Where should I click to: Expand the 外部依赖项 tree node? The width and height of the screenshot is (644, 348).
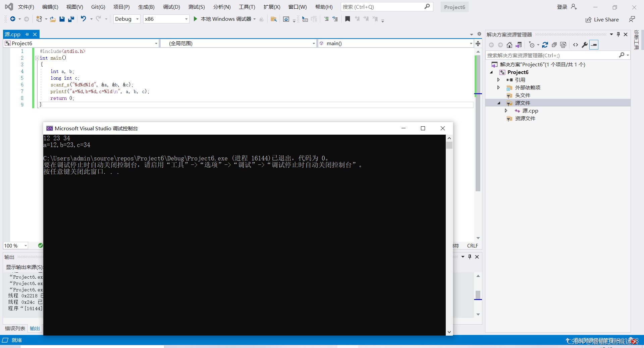pyautogui.click(x=498, y=87)
